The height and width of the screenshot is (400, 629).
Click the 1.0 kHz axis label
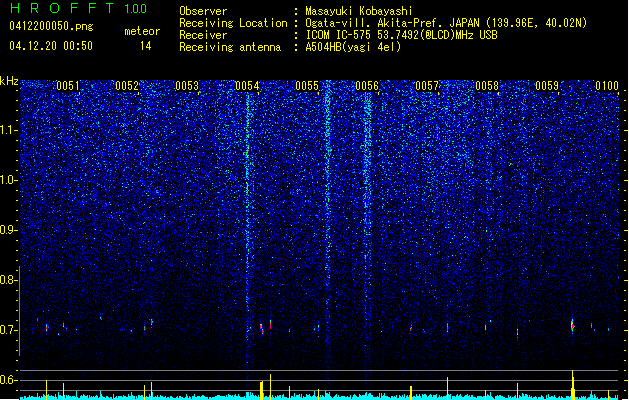point(9,180)
